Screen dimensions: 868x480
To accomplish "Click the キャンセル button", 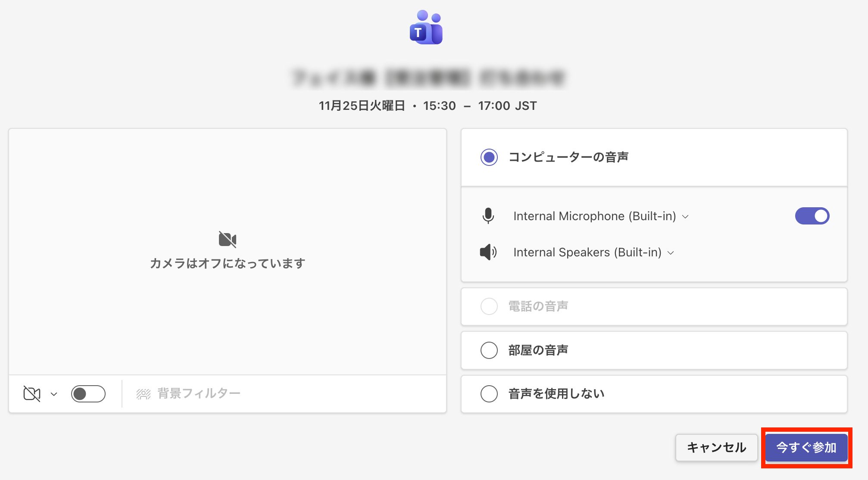I will click(x=716, y=447).
